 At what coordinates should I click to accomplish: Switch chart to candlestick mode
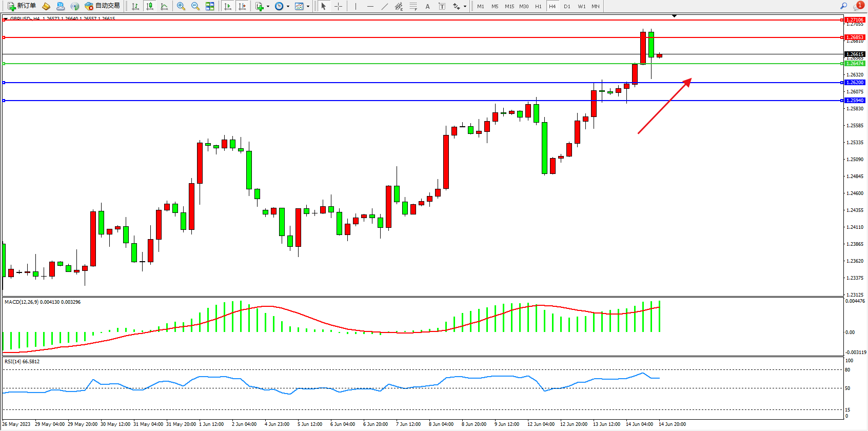pos(150,6)
